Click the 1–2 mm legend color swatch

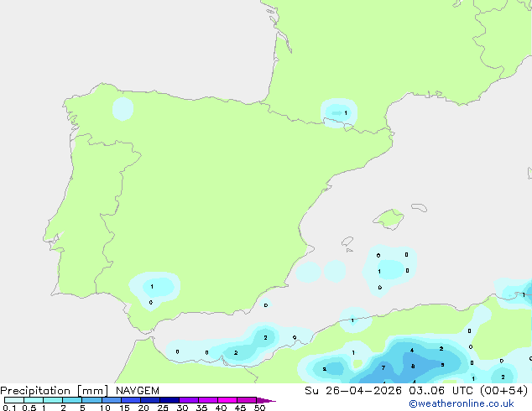53,400
